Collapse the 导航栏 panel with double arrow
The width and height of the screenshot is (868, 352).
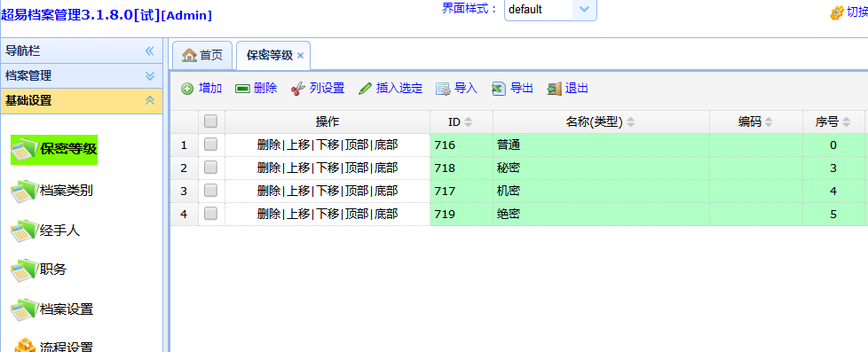coord(149,51)
